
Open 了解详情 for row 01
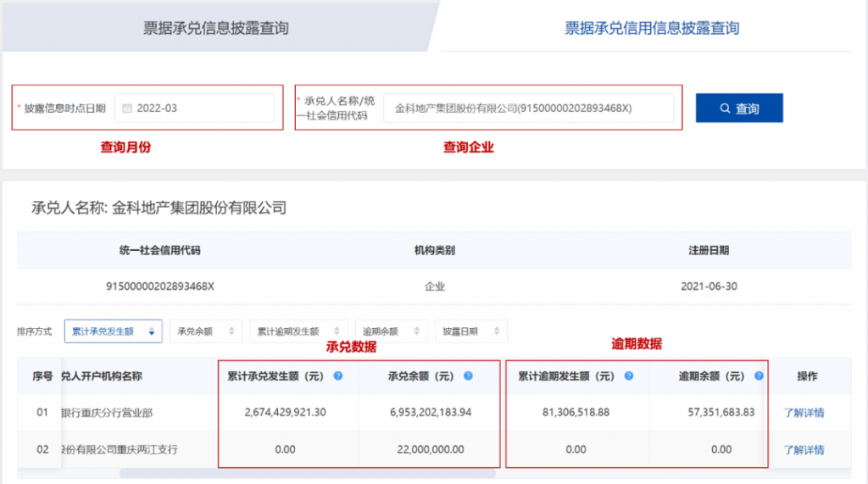(x=804, y=413)
